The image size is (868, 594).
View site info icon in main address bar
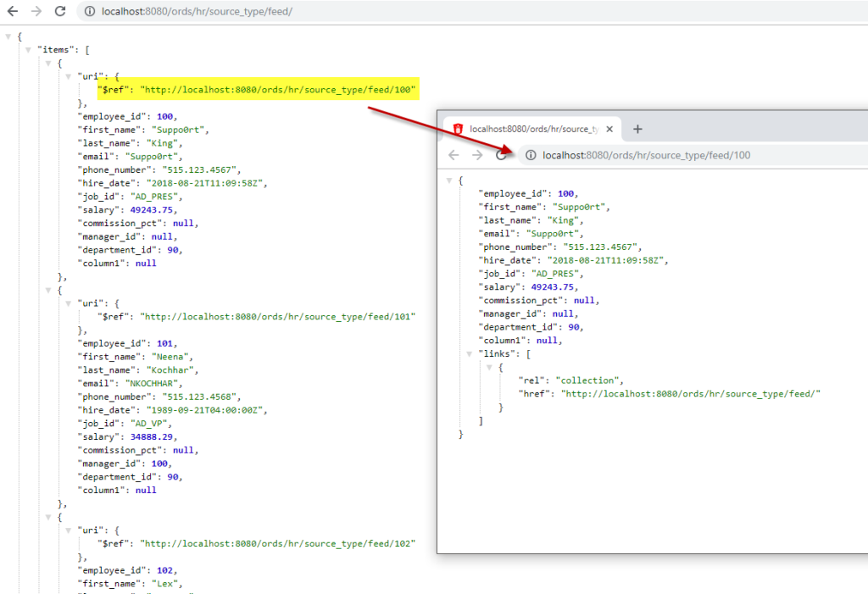pyautogui.click(x=90, y=11)
